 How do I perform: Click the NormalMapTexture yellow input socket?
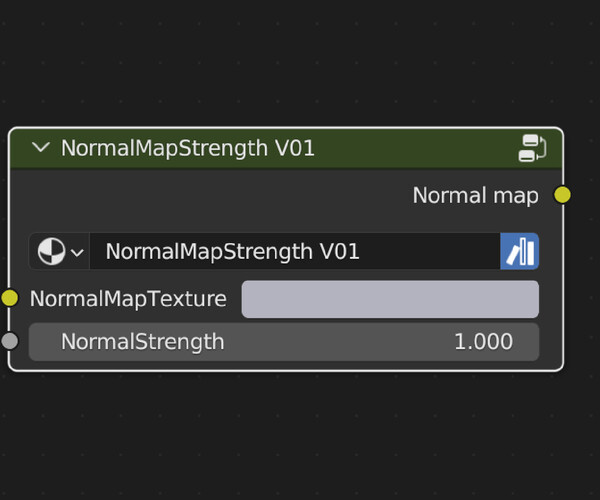click(9, 298)
